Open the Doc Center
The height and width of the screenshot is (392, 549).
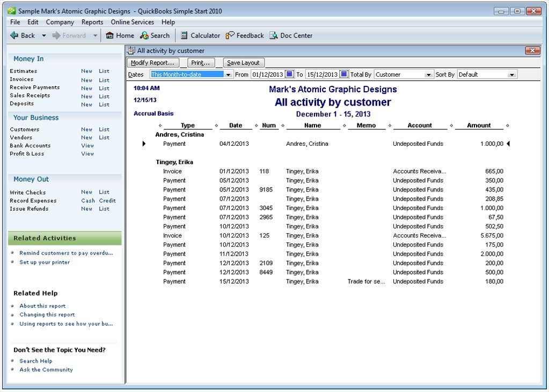(291, 35)
